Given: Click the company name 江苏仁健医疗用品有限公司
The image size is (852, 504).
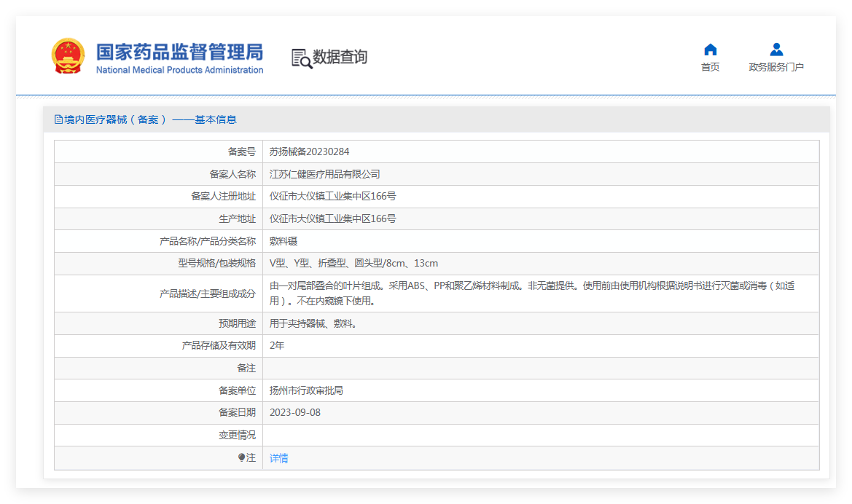Looking at the screenshot, I should pyautogui.click(x=324, y=174).
